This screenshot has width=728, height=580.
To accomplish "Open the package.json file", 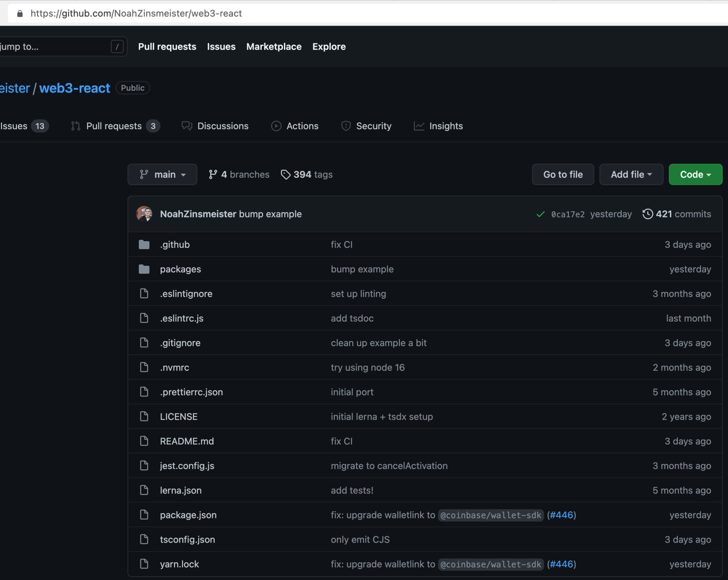I will 188,515.
